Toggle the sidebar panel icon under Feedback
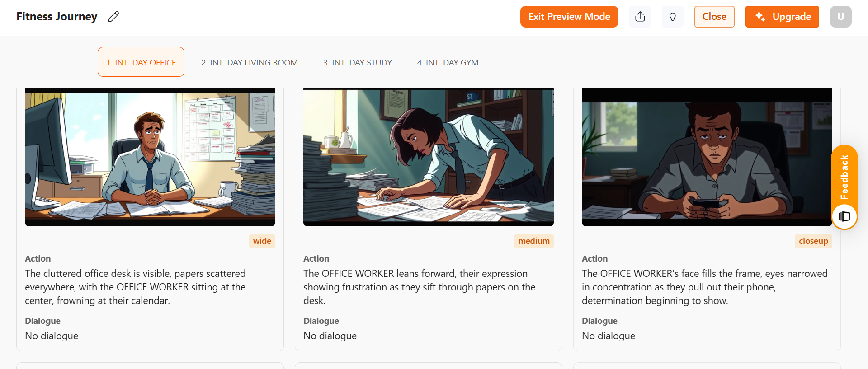The image size is (868, 369). [844, 216]
